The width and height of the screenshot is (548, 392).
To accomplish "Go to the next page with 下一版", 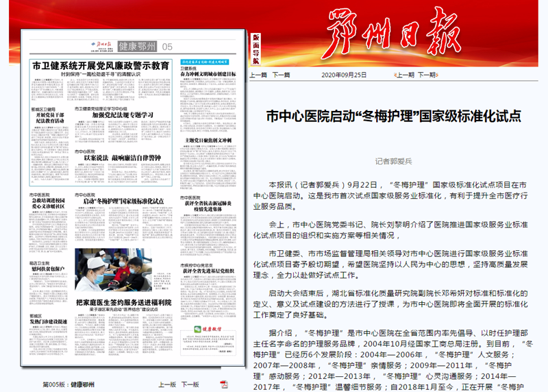I will click(190, 384).
